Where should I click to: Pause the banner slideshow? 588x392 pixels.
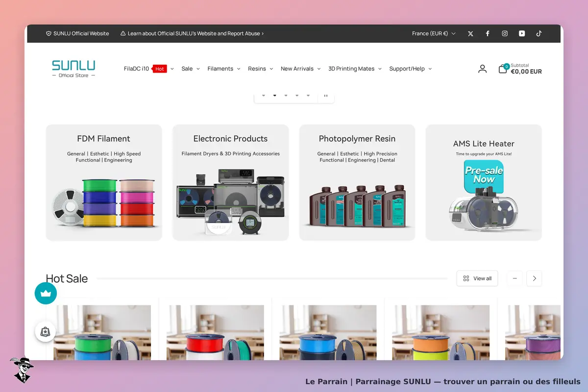[326, 95]
